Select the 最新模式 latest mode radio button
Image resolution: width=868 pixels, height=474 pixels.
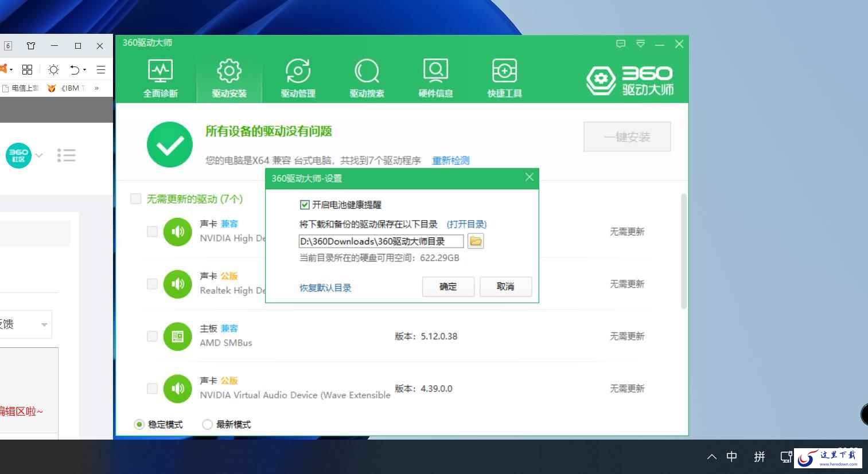point(207,425)
